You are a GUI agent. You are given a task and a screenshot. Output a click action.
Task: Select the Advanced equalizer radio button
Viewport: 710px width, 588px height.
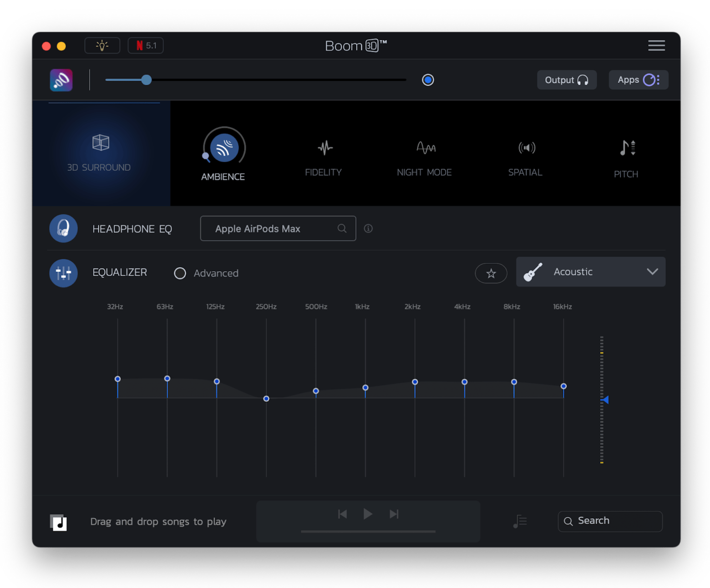pos(180,273)
